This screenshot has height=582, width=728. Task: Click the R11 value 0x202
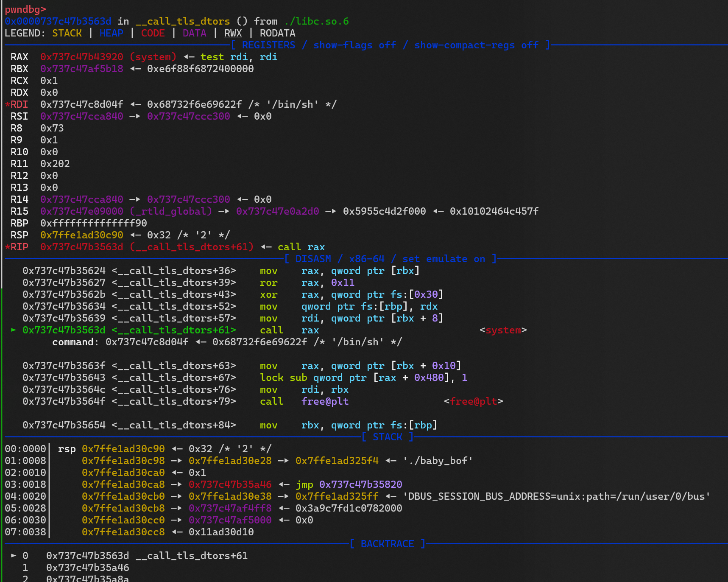[x=55, y=164]
